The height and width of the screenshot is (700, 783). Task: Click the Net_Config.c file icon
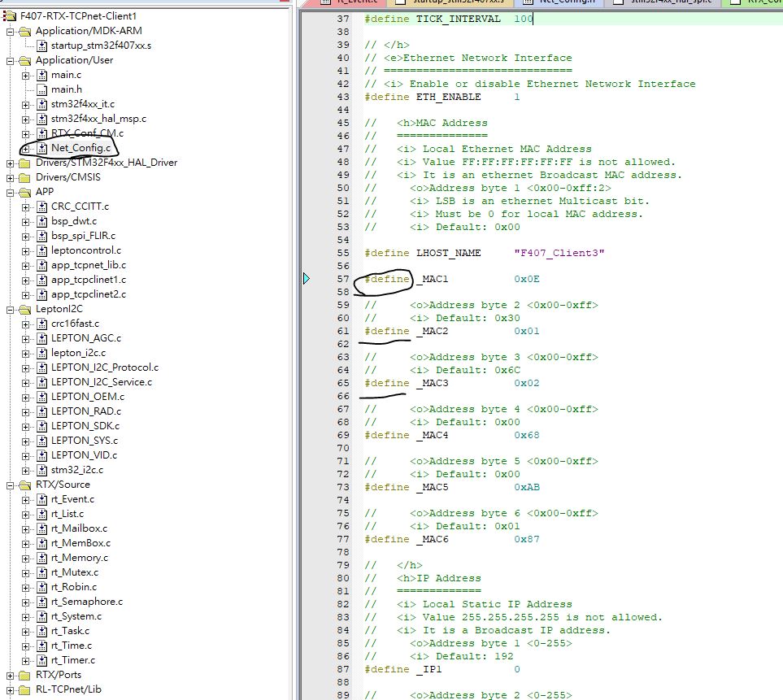point(42,148)
